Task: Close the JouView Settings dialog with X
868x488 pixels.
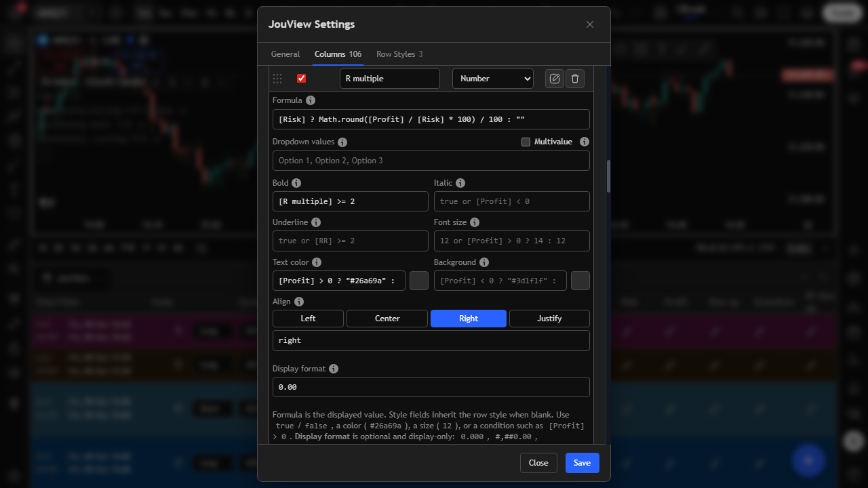Action: click(x=590, y=24)
